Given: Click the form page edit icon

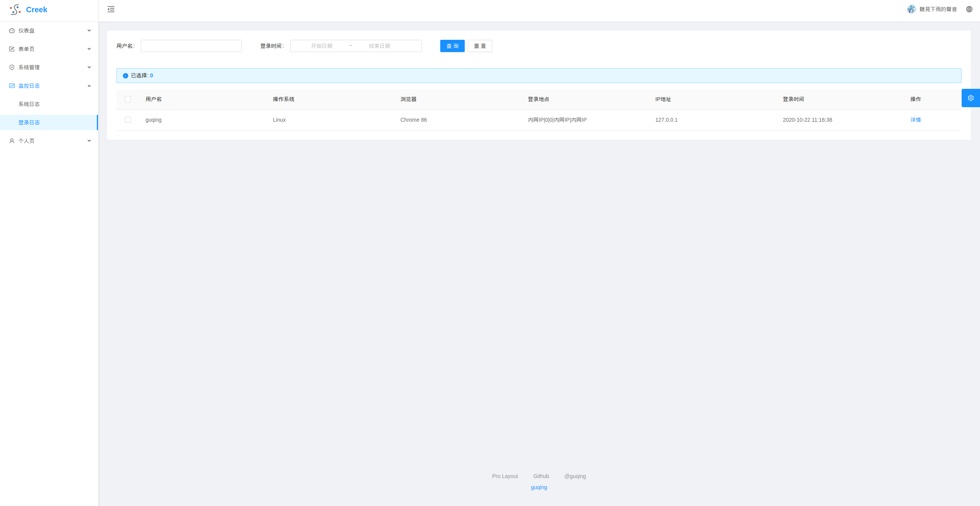Looking at the screenshot, I should tap(12, 49).
